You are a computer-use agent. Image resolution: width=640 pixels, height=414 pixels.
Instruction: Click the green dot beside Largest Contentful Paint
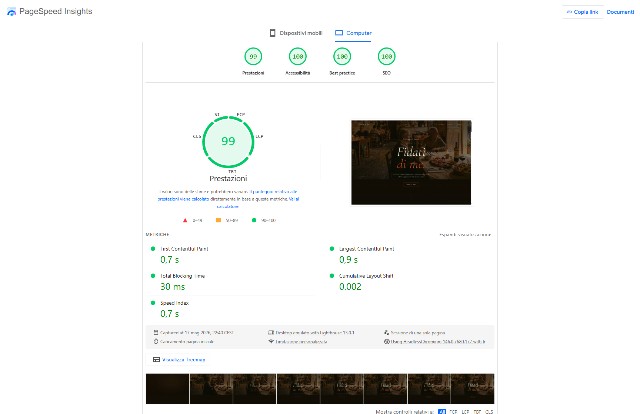332,249
